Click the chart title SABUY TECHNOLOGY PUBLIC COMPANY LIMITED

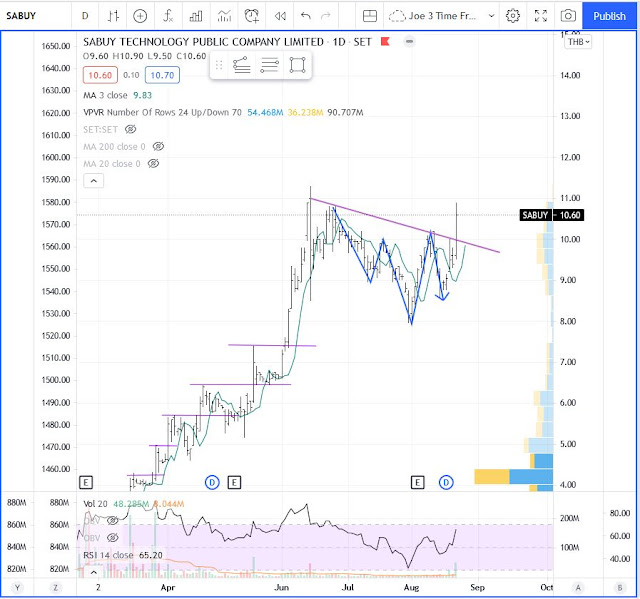click(x=203, y=42)
